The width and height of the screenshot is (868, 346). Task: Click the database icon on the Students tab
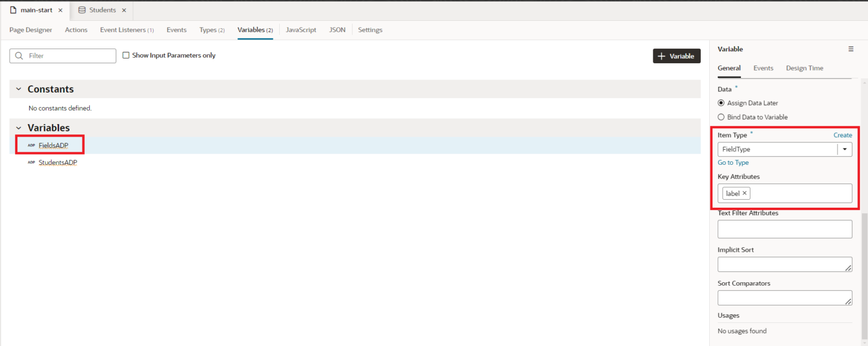pyautogui.click(x=81, y=9)
